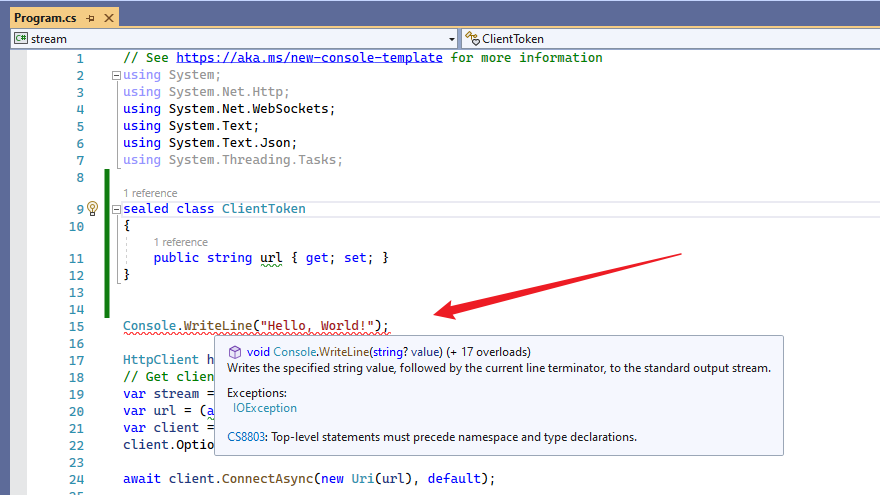The image size is (880, 495).
Task: Place cursor on the url property name
Action: pos(271,258)
